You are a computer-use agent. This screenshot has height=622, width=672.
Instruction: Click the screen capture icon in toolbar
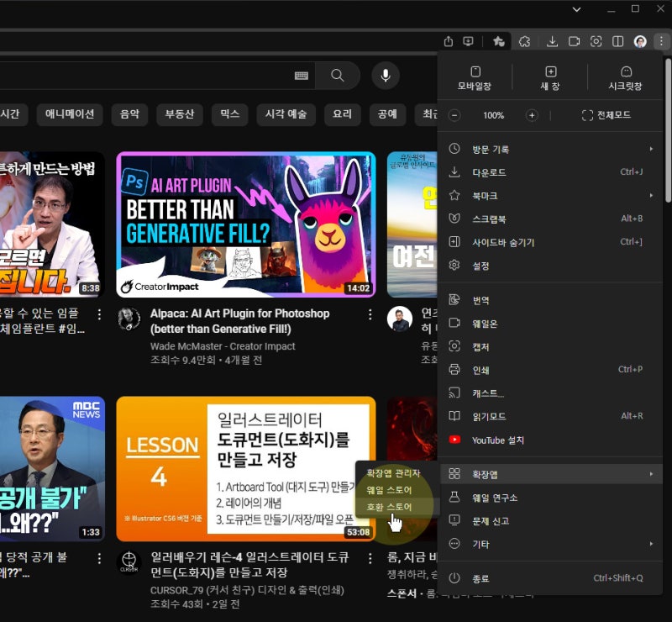596,41
